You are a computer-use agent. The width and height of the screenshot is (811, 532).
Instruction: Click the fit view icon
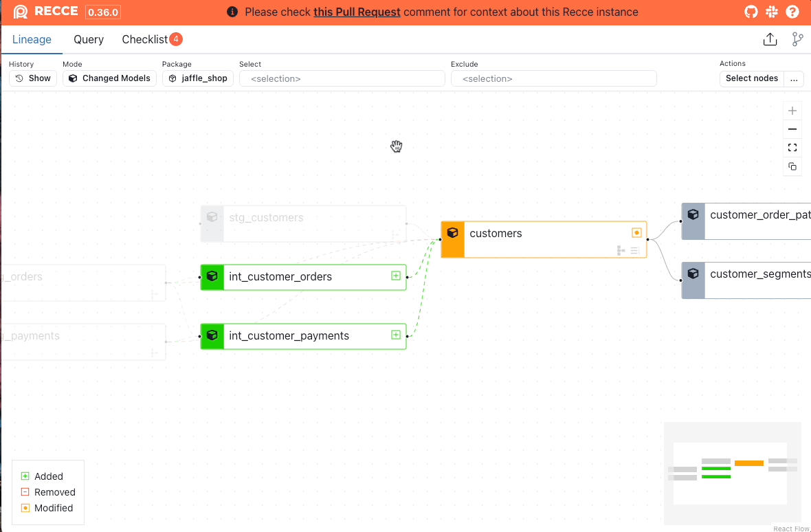(792, 148)
